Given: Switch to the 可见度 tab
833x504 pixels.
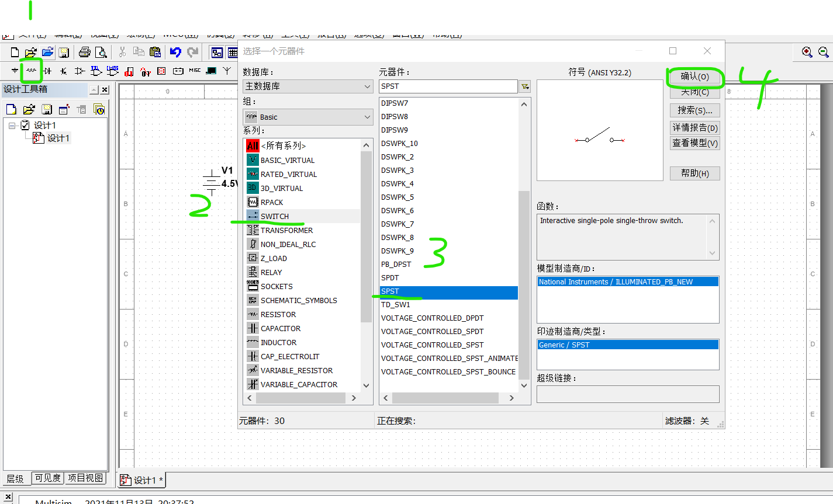Looking at the screenshot, I should (47, 478).
